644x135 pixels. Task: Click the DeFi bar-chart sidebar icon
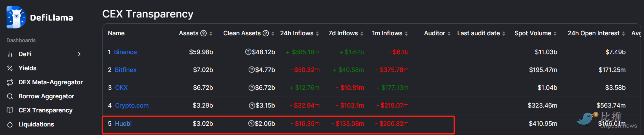(10, 54)
